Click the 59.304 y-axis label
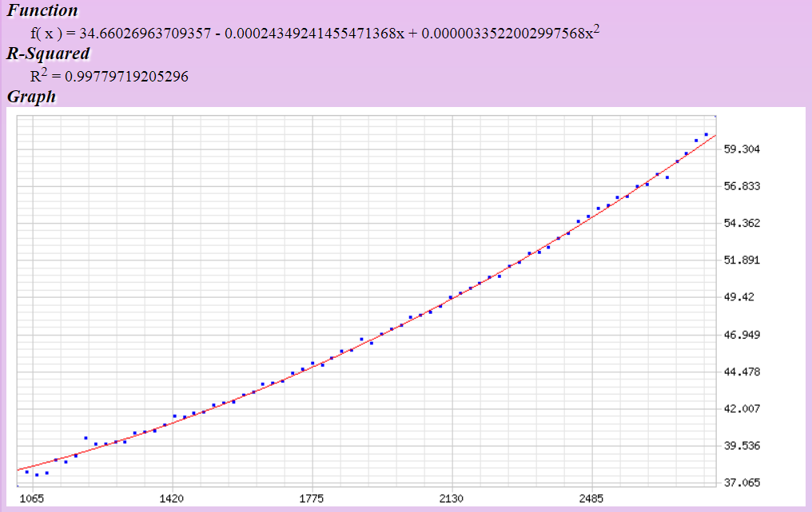 pyautogui.click(x=742, y=149)
